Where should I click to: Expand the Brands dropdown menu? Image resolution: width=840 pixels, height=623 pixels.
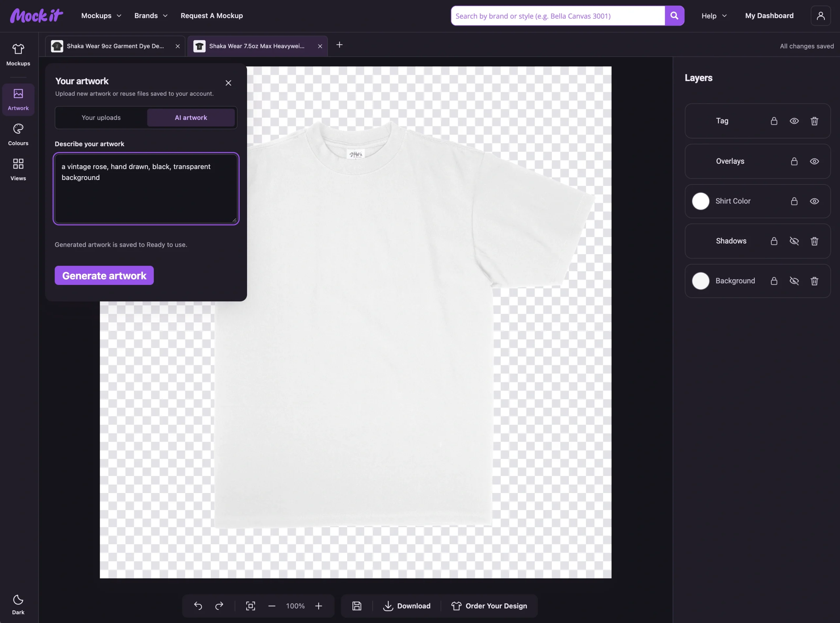(151, 15)
